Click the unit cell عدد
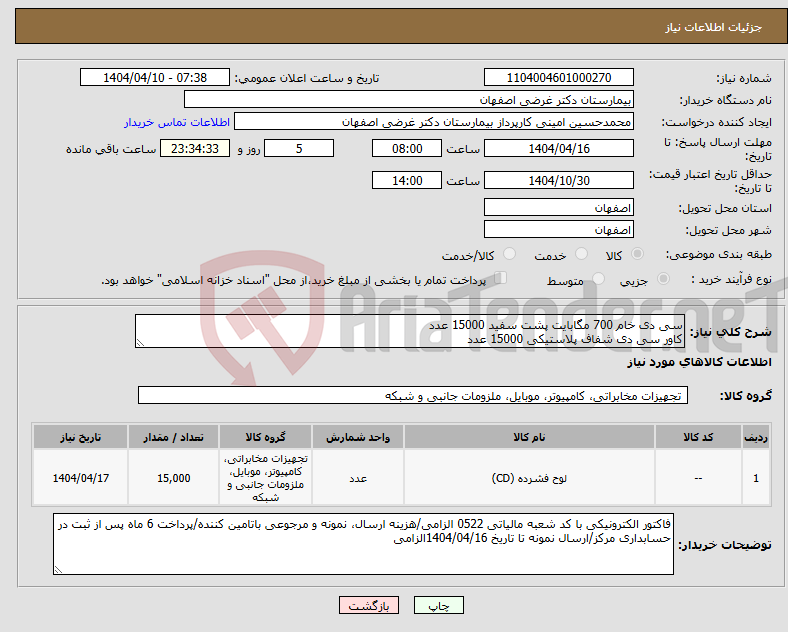 pyautogui.click(x=358, y=478)
